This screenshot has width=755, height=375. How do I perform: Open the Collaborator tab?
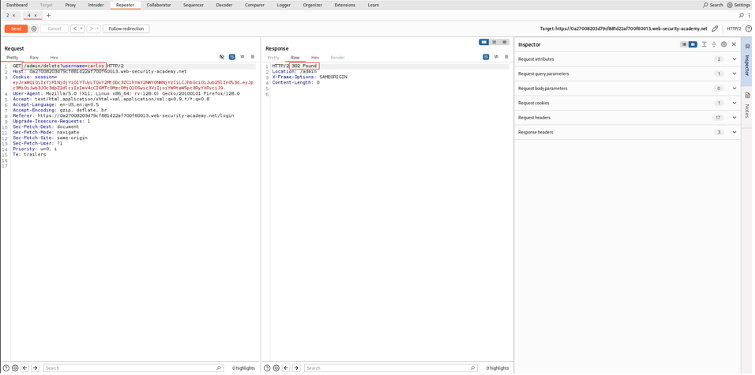tap(159, 5)
